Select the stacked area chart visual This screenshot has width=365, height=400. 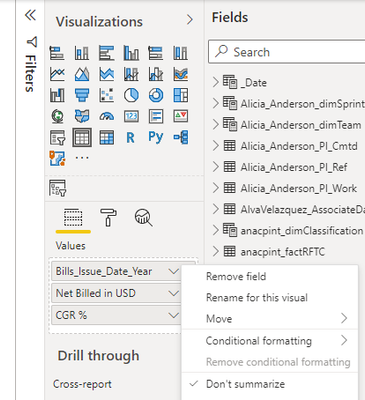(x=107, y=74)
